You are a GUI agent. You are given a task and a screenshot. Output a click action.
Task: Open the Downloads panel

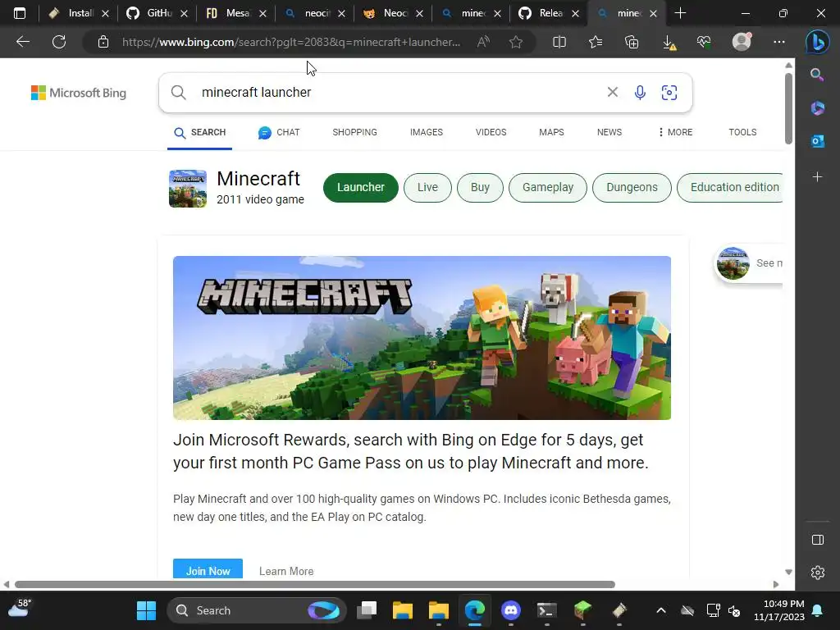669,43
